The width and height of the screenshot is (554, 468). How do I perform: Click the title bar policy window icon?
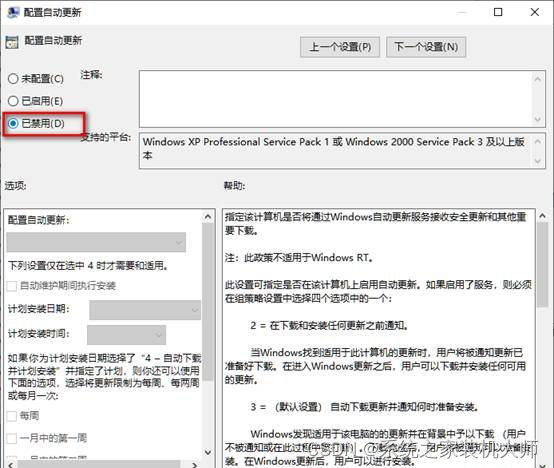13,12
